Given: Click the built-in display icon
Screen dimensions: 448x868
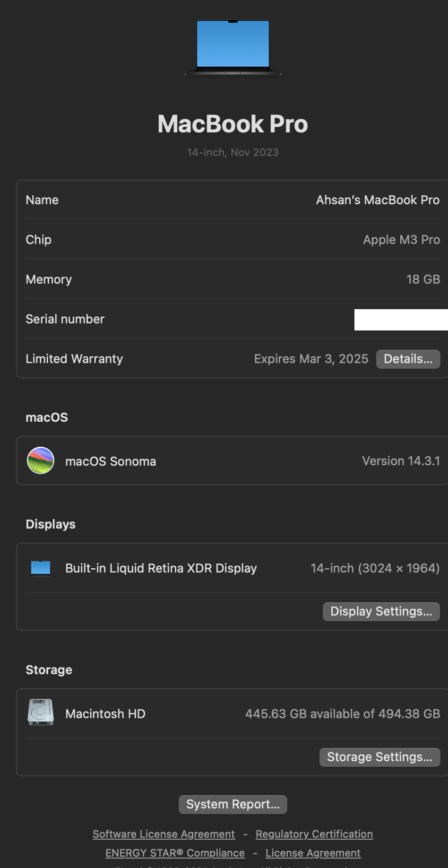Looking at the screenshot, I should 41,568.
